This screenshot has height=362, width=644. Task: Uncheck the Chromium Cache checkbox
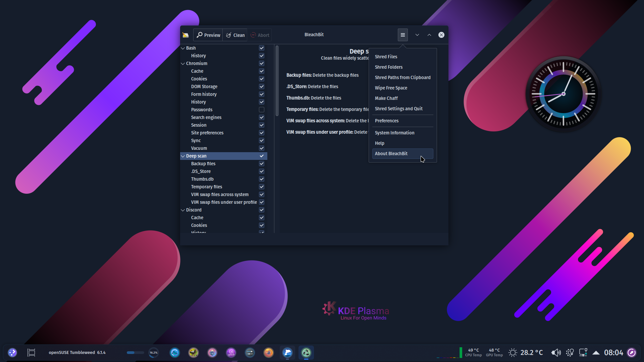(262, 71)
